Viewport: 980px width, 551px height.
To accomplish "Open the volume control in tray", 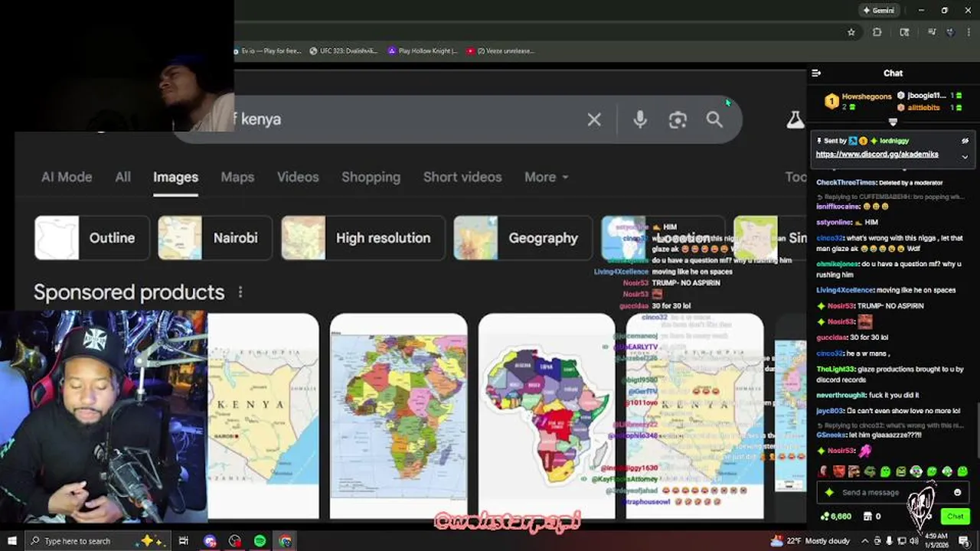I will pyautogui.click(x=913, y=541).
